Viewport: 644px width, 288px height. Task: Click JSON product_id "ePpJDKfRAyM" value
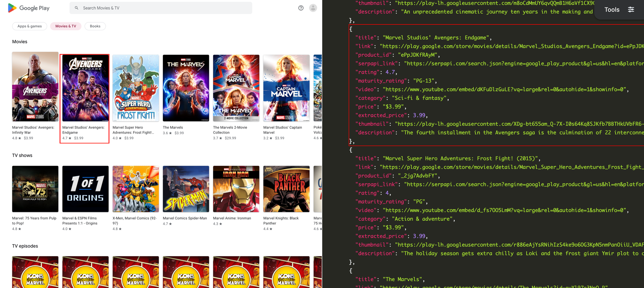(x=418, y=55)
